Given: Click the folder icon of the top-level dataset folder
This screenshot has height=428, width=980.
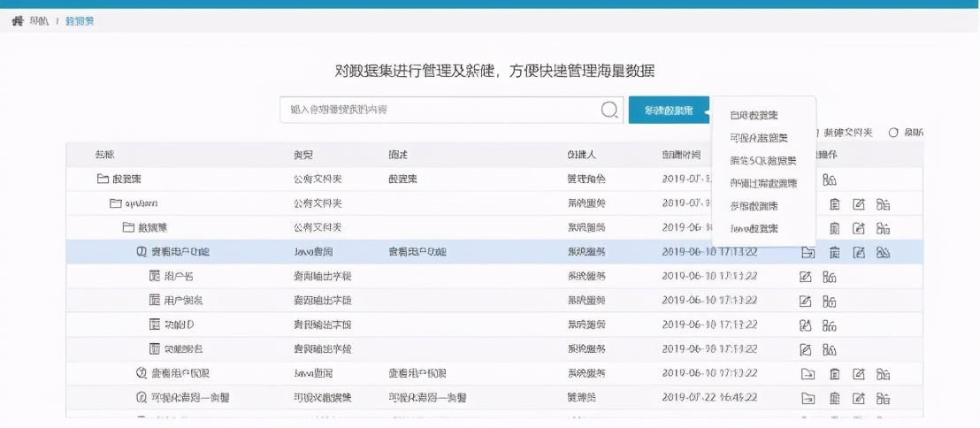Looking at the screenshot, I should (x=103, y=180).
